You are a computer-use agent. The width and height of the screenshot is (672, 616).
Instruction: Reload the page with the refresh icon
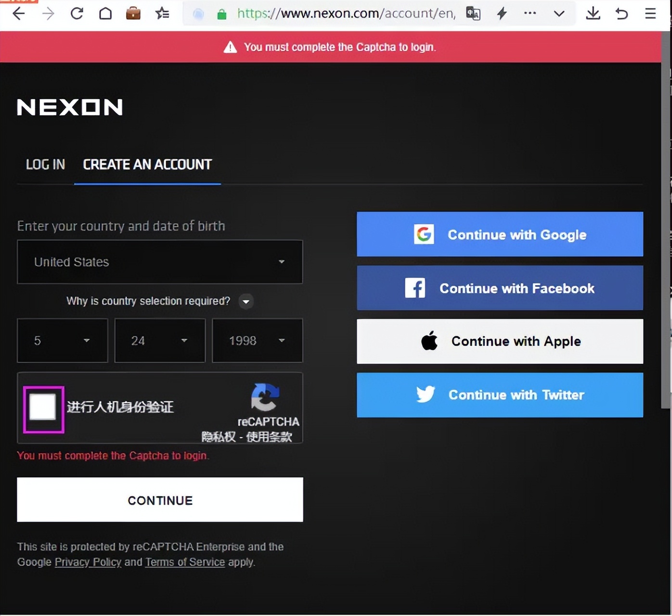[x=77, y=13]
